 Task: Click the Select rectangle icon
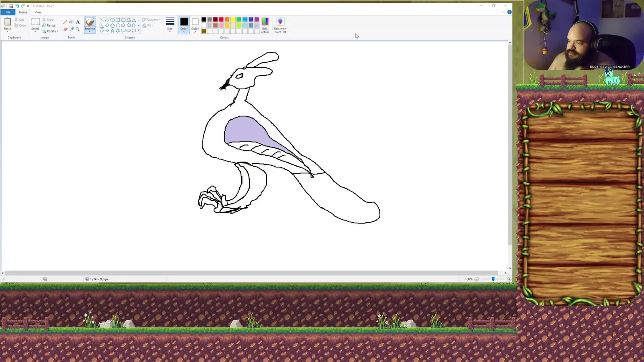35,22
